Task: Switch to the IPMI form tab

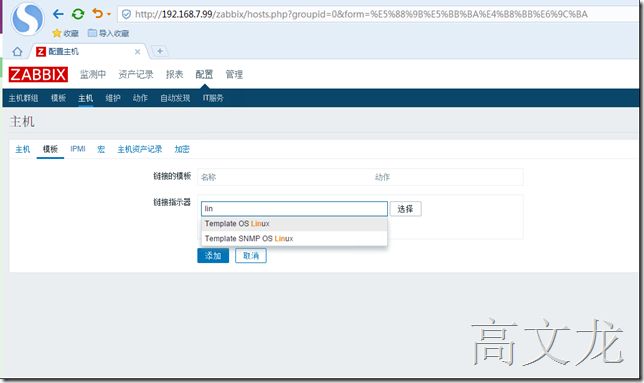Action: (78, 149)
